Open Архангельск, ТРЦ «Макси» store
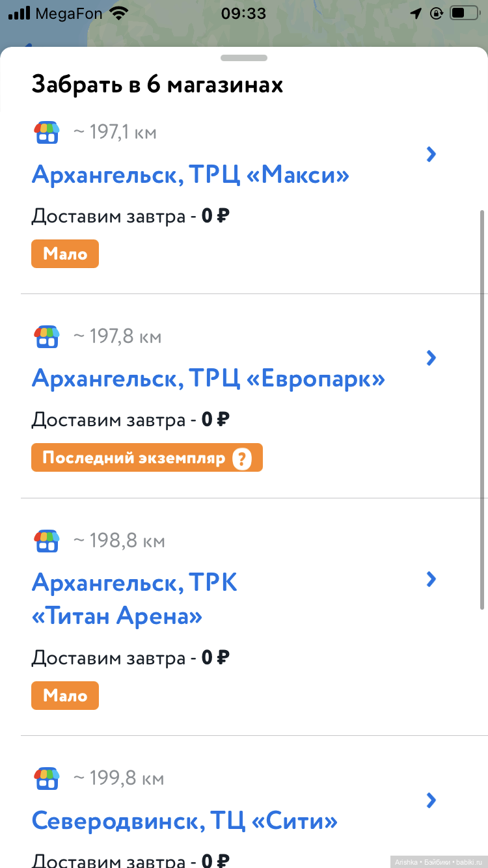Image resolution: width=488 pixels, height=868 pixels. [191, 175]
